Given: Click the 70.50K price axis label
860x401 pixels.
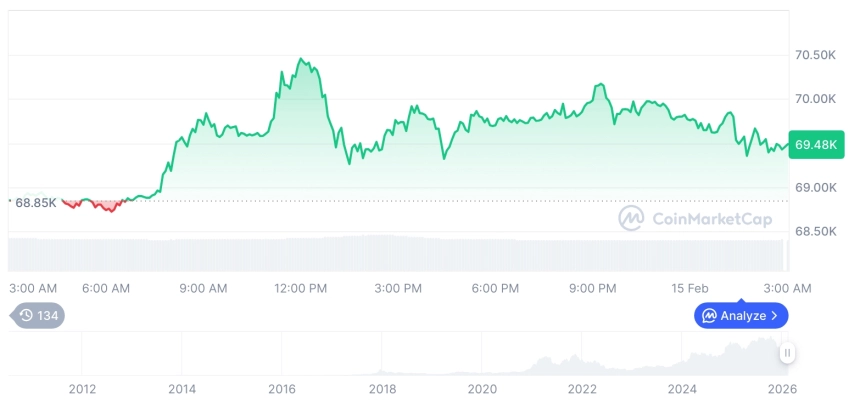Looking at the screenshot, I should coord(815,55).
